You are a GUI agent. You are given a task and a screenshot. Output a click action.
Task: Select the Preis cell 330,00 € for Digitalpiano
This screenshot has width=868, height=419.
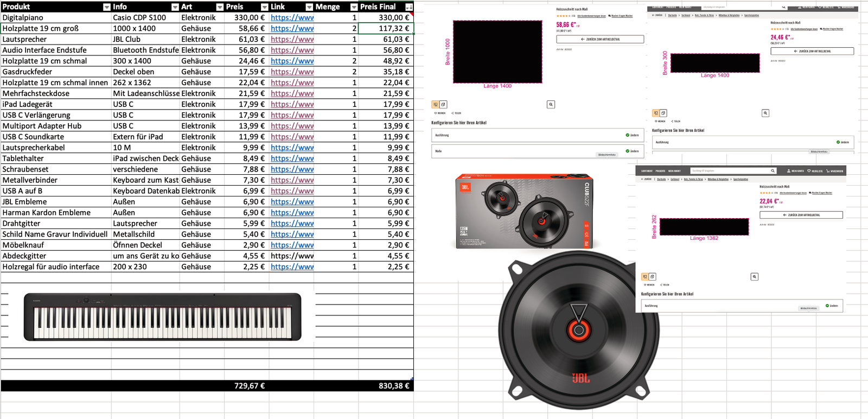pyautogui.click(x=246, y=17)
